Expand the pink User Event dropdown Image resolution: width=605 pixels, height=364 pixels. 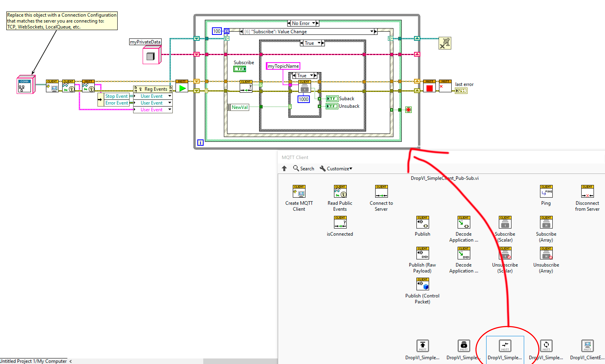coord(170,110)
